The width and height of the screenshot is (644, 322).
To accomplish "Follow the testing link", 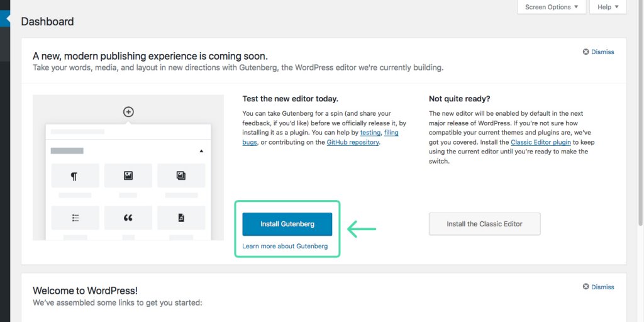I will click(x=370, y=133).
